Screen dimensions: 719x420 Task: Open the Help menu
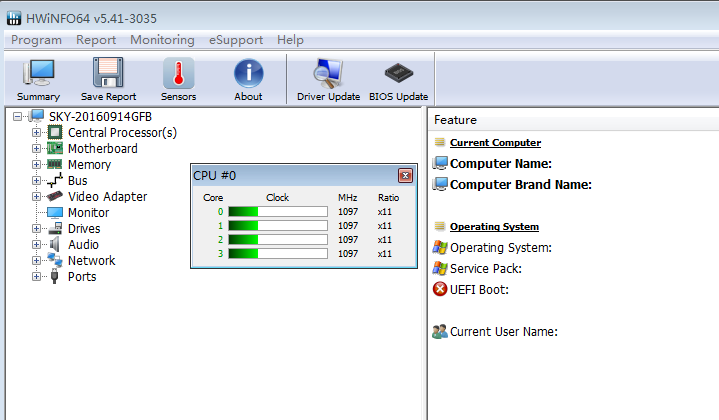click(x=290, y=40)
